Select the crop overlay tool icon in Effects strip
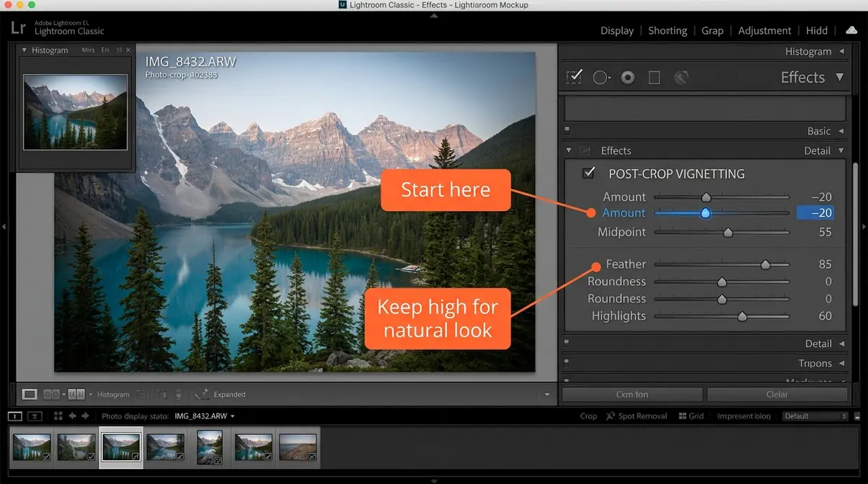 click(x=575, y=77)
